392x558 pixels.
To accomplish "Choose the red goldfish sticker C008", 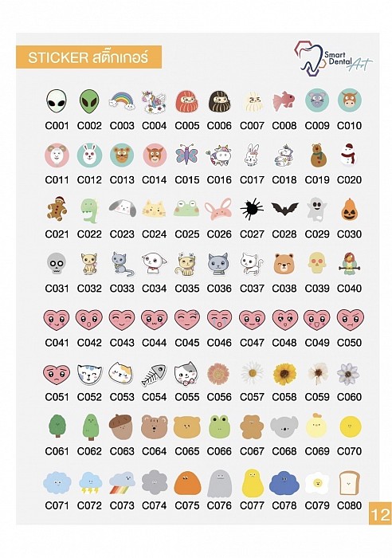I will point(284,101).
